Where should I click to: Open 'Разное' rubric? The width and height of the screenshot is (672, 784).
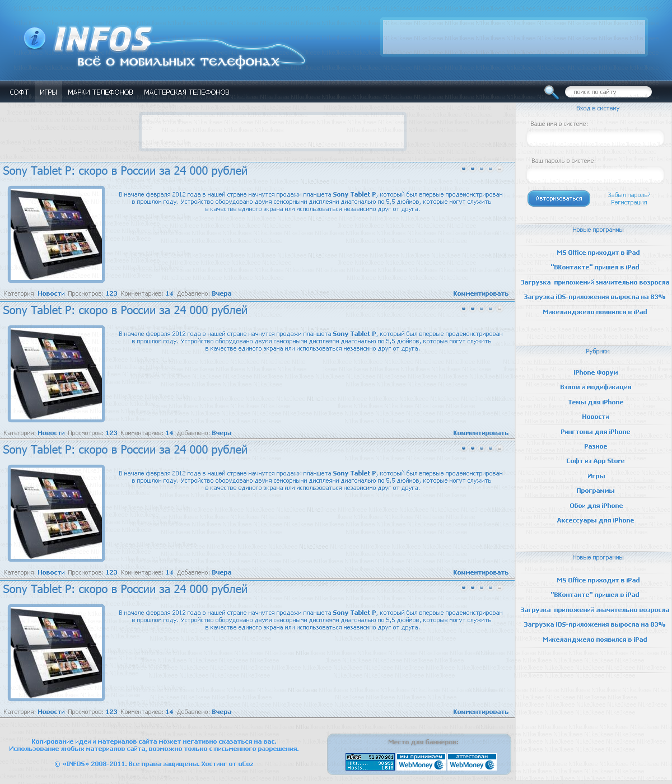595,446
